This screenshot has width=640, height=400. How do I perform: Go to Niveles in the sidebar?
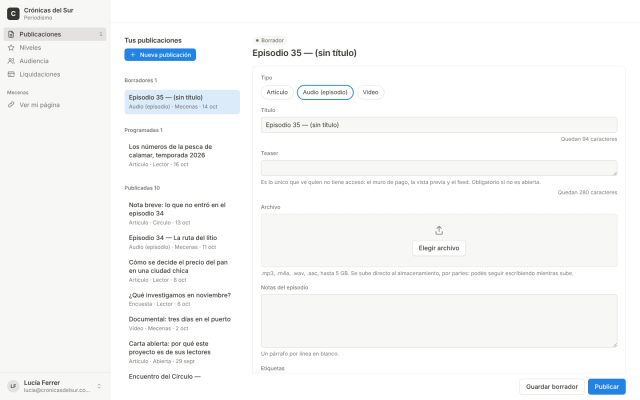point(55,48)
